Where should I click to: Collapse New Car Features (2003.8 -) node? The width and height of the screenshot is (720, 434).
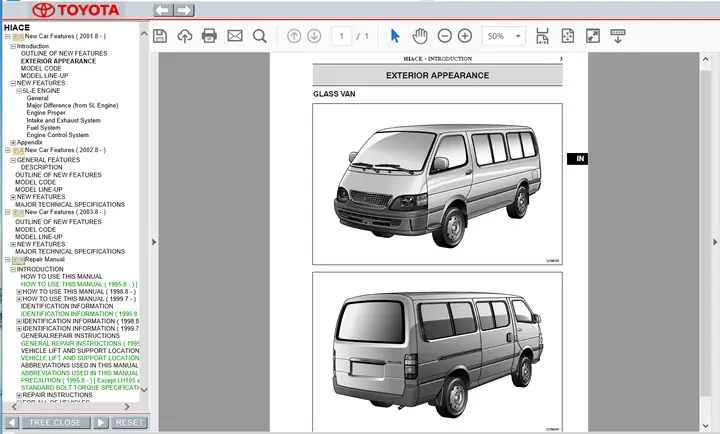[x=7, y=212]
